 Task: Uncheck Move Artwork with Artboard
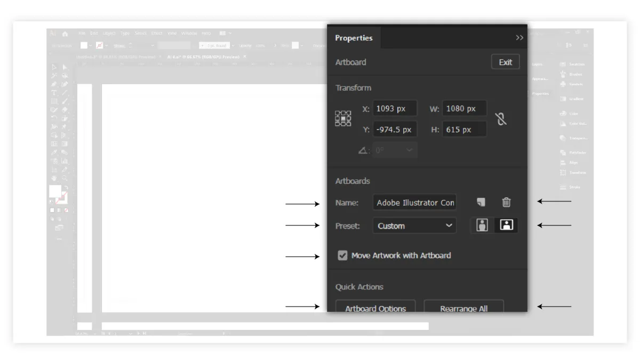pos(342,255)
